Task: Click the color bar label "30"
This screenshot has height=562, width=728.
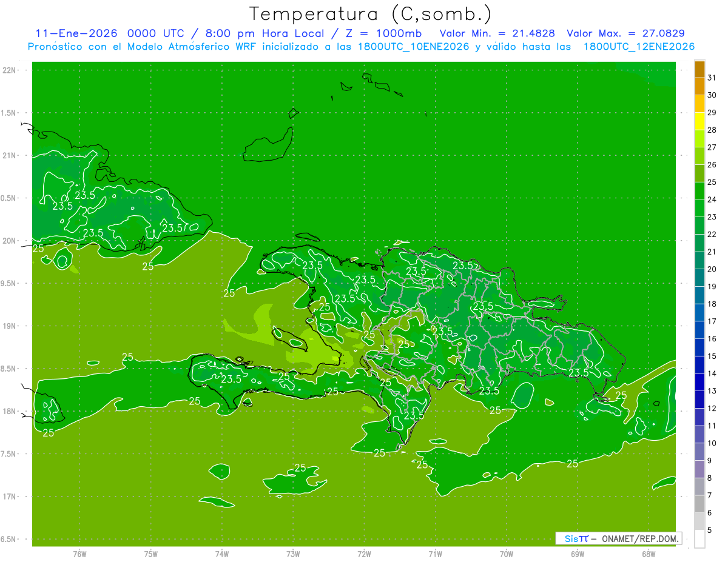Action: pos(712,95)
